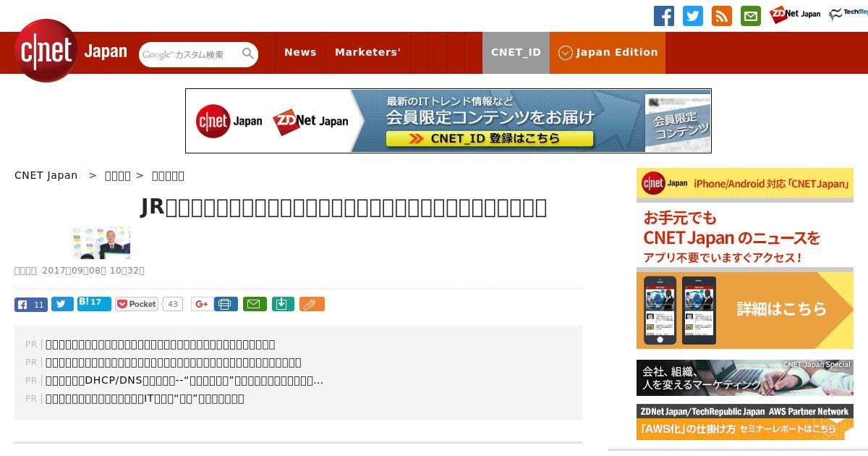Open the Twitter icon in top bar
The width and height of the screenshot is (868, 456).
(693, 16)
